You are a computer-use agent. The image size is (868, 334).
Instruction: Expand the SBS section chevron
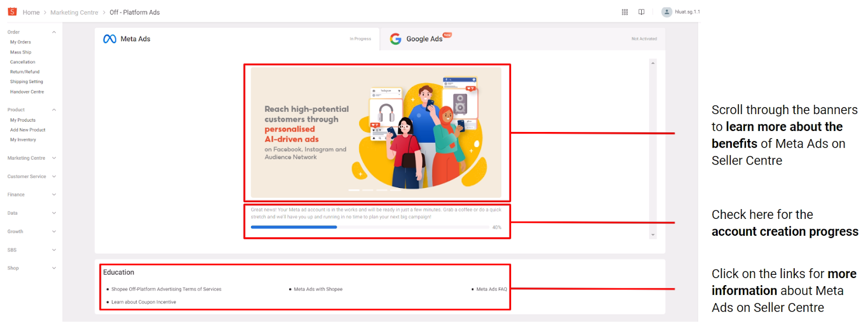click(54, 250)
